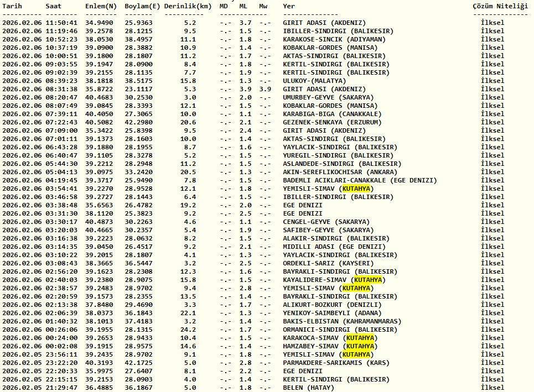Click the BADEMLI ACIKLARI-CANAKKALE (EGE DENIZI) entry
The image size is (534, 392).
pos(360,180)
